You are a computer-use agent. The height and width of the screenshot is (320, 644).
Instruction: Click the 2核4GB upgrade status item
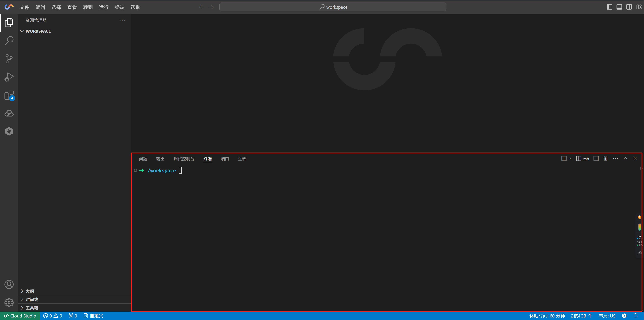581,316
